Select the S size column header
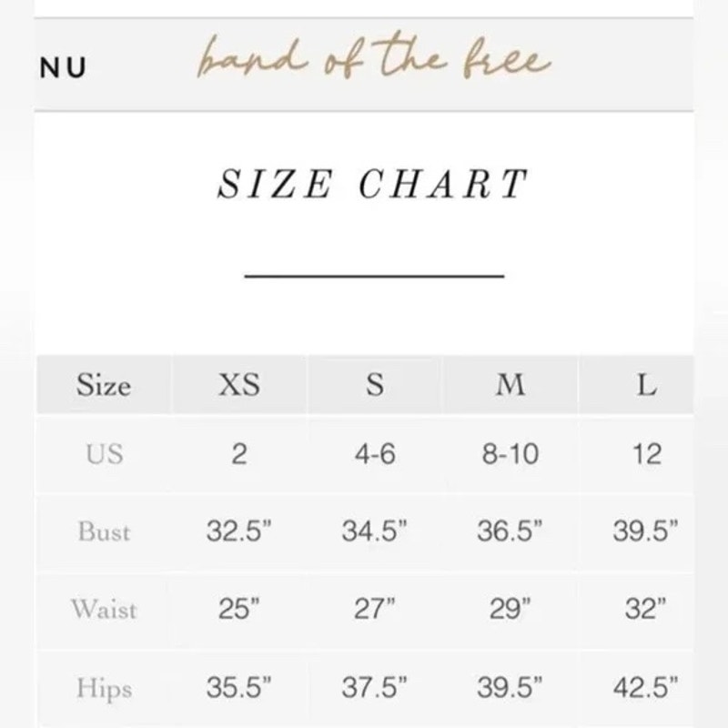The height and width of the screenshot is (728, 728). coord(375,384)
